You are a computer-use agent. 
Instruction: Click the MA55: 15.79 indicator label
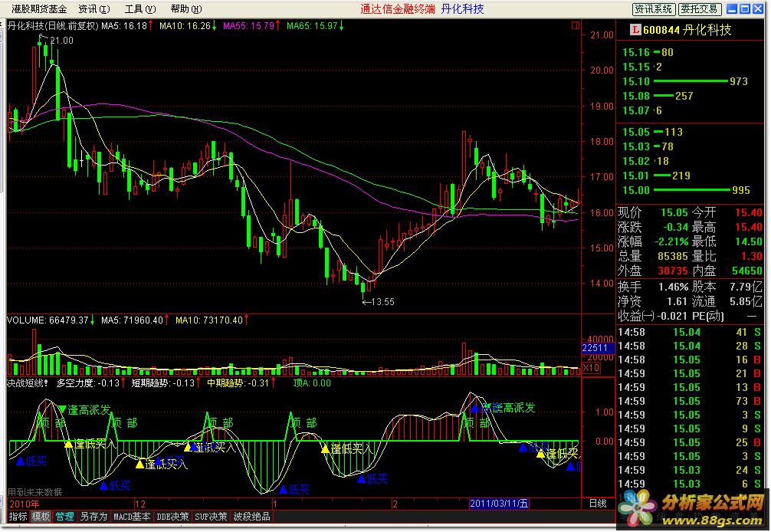tap(248, 25)
